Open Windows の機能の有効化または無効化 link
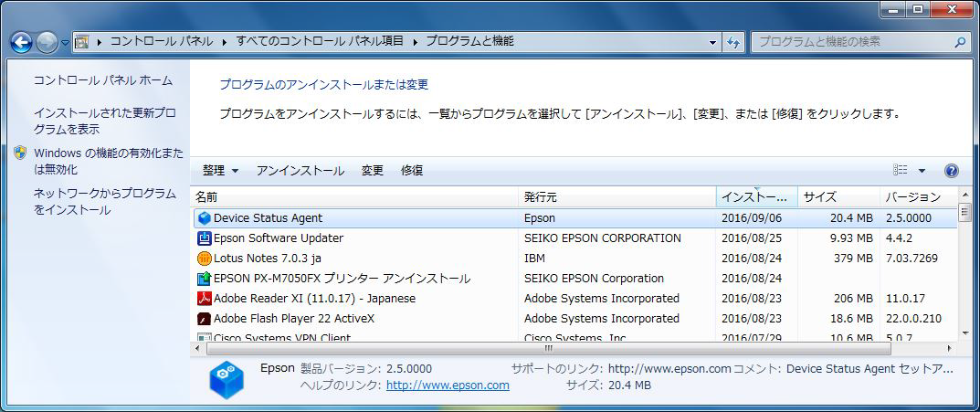Image resolution: width=980 pixels, height=412 pixels. coord(108,161)
